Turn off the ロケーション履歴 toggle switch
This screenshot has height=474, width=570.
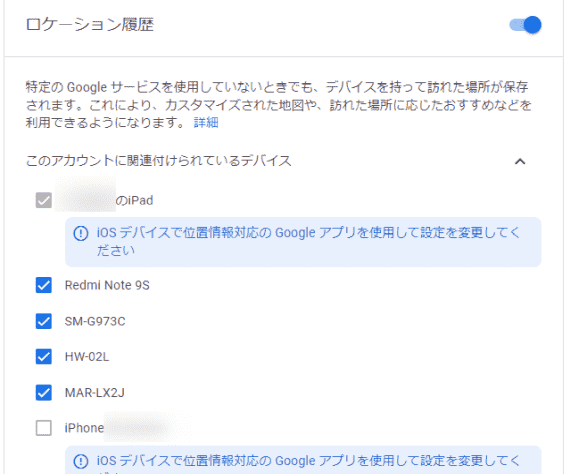(x=525, y=25)
